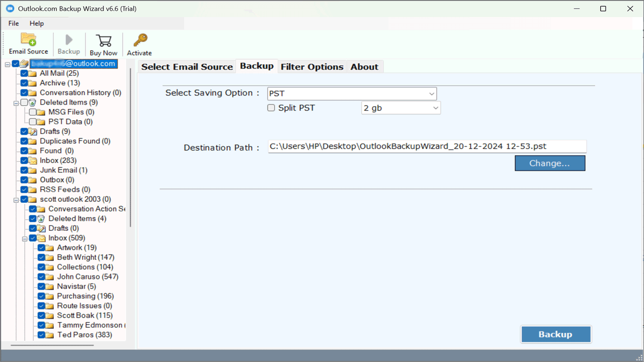Click the Inbox (283) folder icon

pyautogui.click(x=32, y=161)
